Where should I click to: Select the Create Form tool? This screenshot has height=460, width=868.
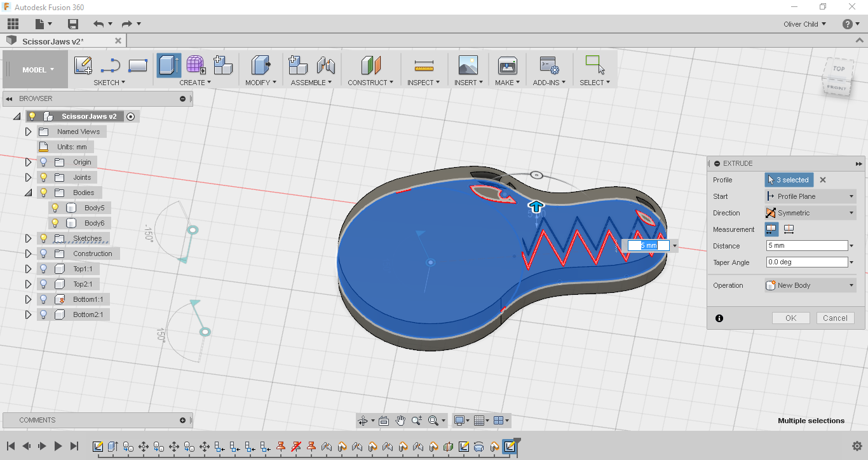tap(196, 65)
